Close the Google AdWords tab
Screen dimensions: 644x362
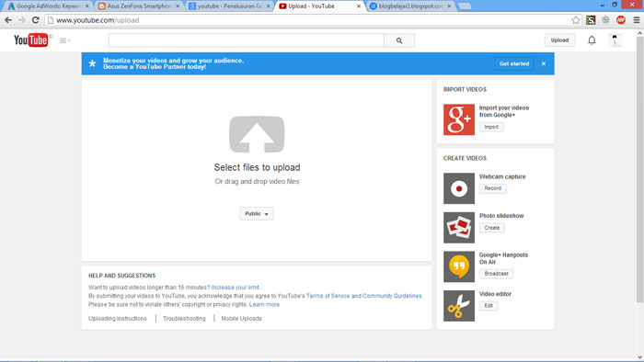pos(87,6)
